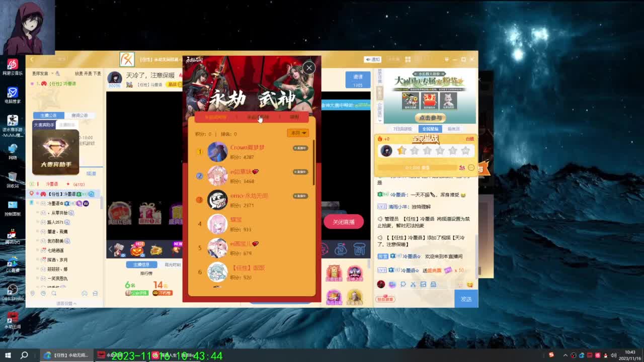The width and height of the screenshot is (644, 362).
Task: Select user 七绝逍遥 in member list
Action: pos(55,250)
